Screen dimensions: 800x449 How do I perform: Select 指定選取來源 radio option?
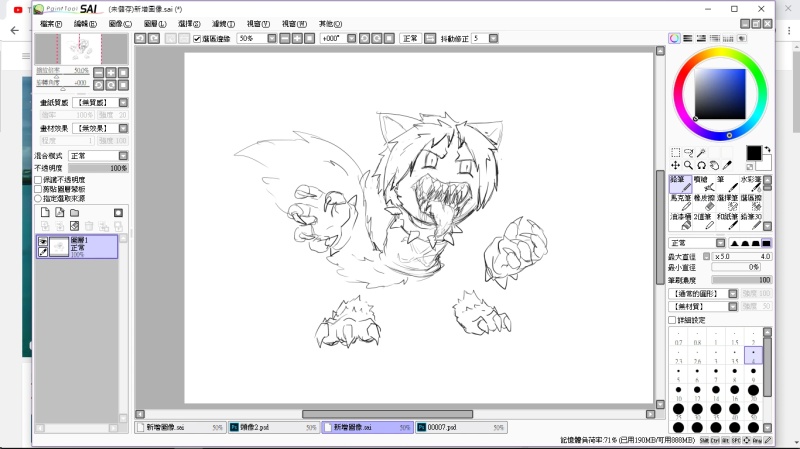click(38, 198)
